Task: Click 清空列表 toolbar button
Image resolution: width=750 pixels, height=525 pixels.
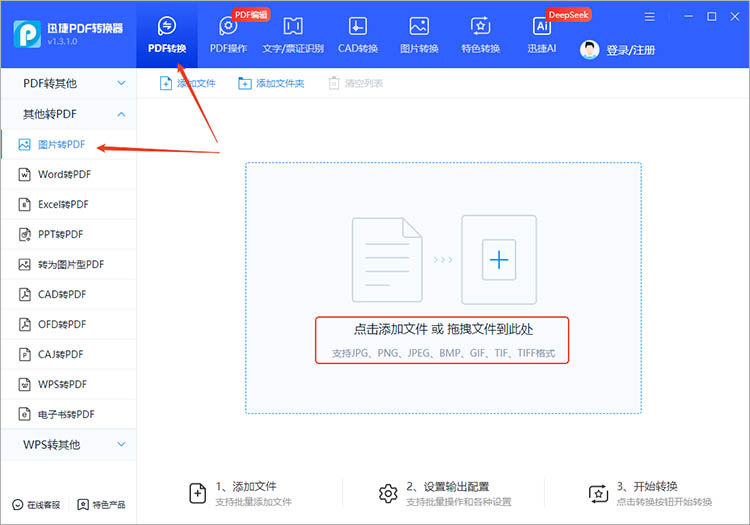Action: [x=356, y=83]
